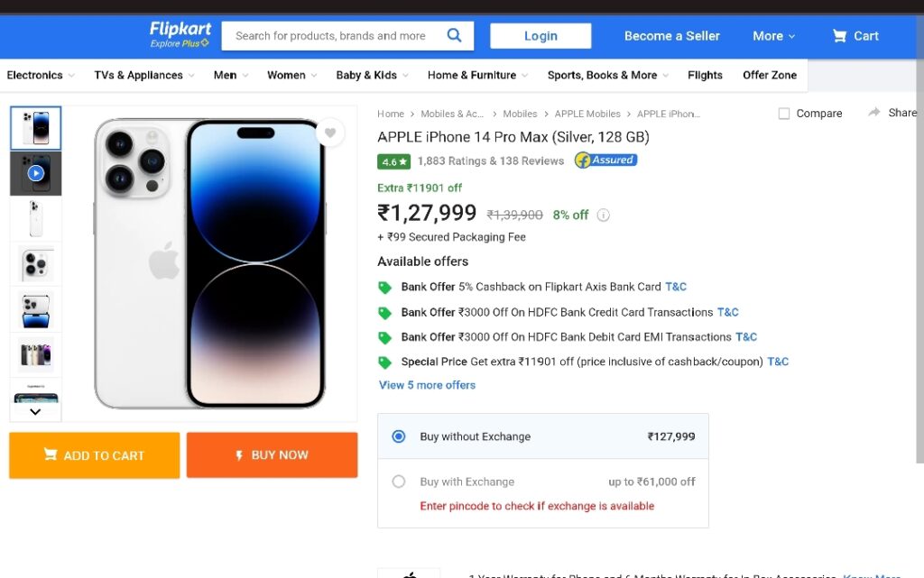The image size is (924, 578).
Task: Expand the Electronics category menu
Action: point(40,75)
